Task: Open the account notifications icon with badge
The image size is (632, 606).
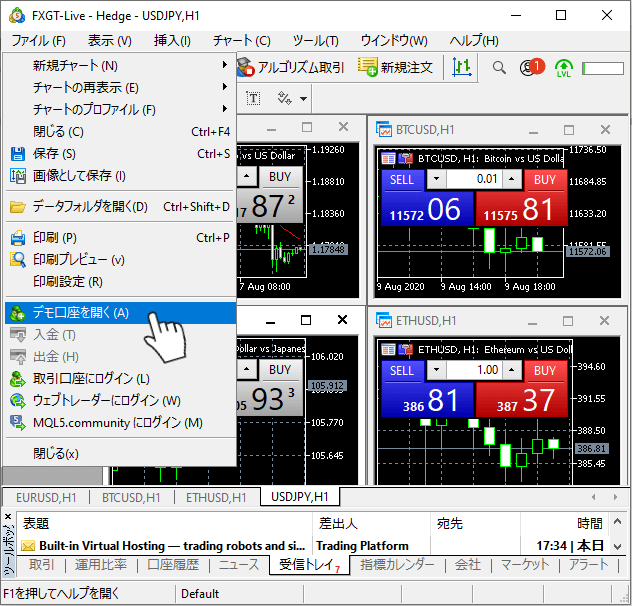Action: tap(531, 67)
